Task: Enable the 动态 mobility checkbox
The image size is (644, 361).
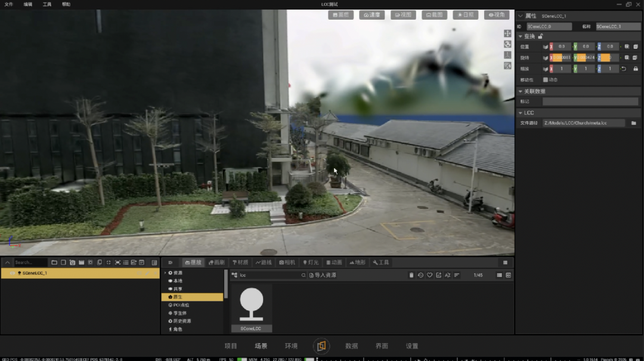Action: pos(546,80)
